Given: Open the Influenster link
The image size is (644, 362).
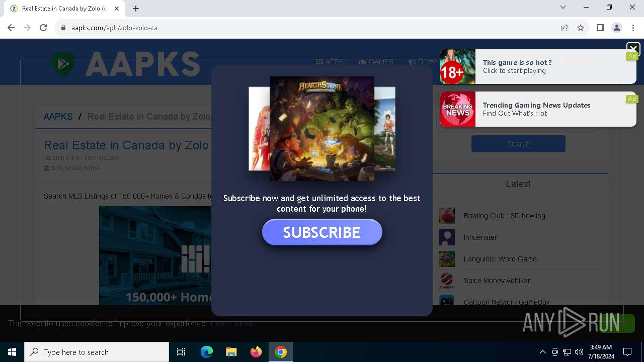Looking at the screenshot, I should [480, 237].
